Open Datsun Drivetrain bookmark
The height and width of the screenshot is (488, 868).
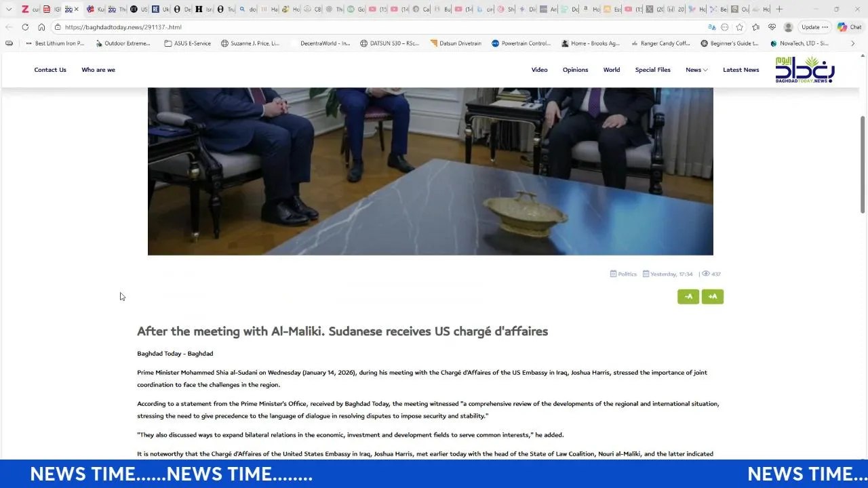coord(456,43)
